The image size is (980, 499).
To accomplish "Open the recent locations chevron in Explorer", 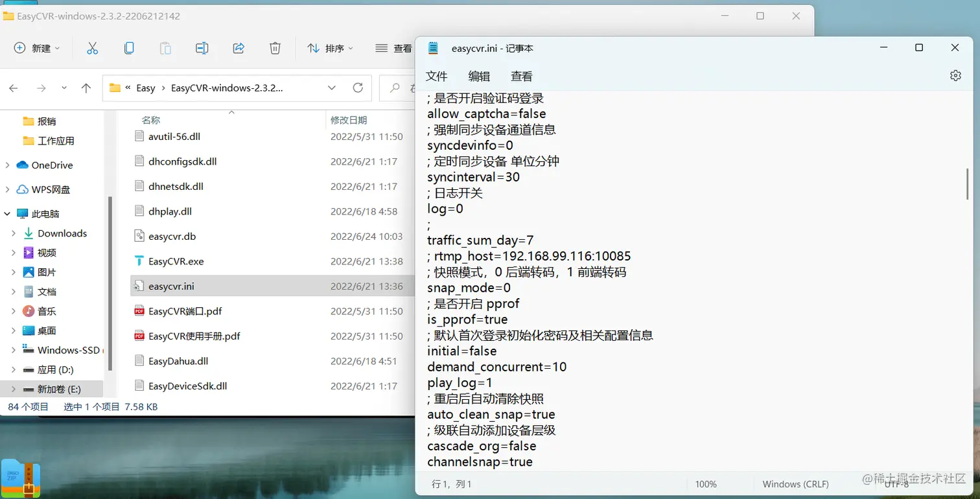I will 64,88.
